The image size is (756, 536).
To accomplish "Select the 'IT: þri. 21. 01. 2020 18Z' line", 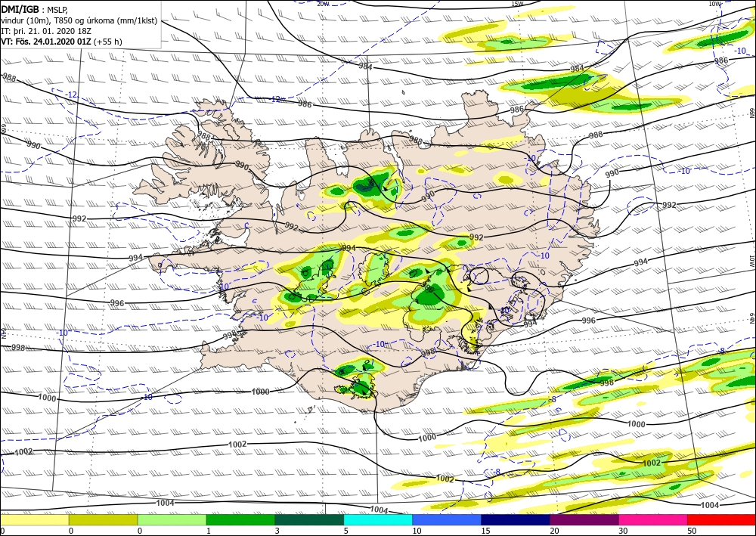I will click(x=47, y=31).
